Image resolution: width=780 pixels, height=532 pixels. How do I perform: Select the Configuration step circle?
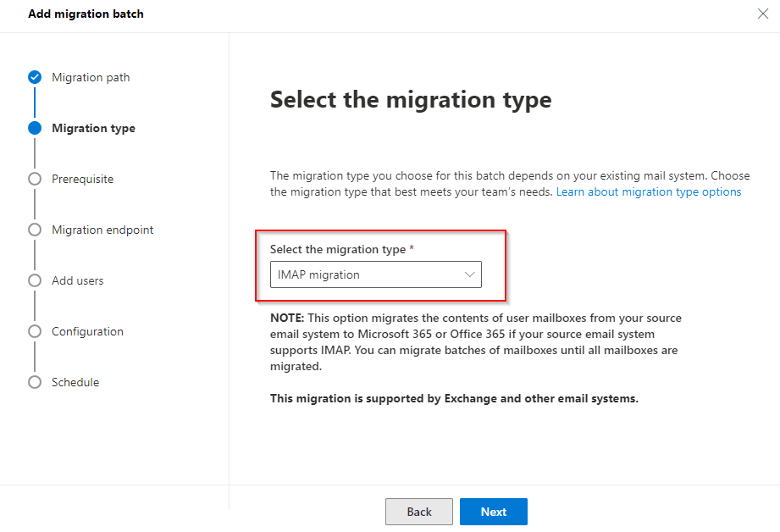pyautogui.click(x=35, y=331)
